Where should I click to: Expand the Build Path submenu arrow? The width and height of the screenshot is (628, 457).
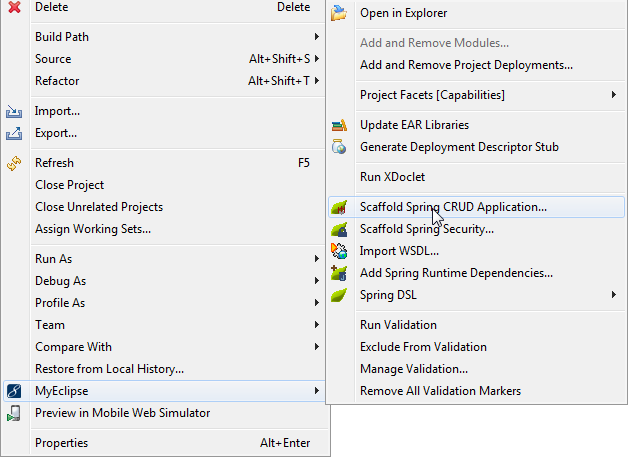point(316,37)
